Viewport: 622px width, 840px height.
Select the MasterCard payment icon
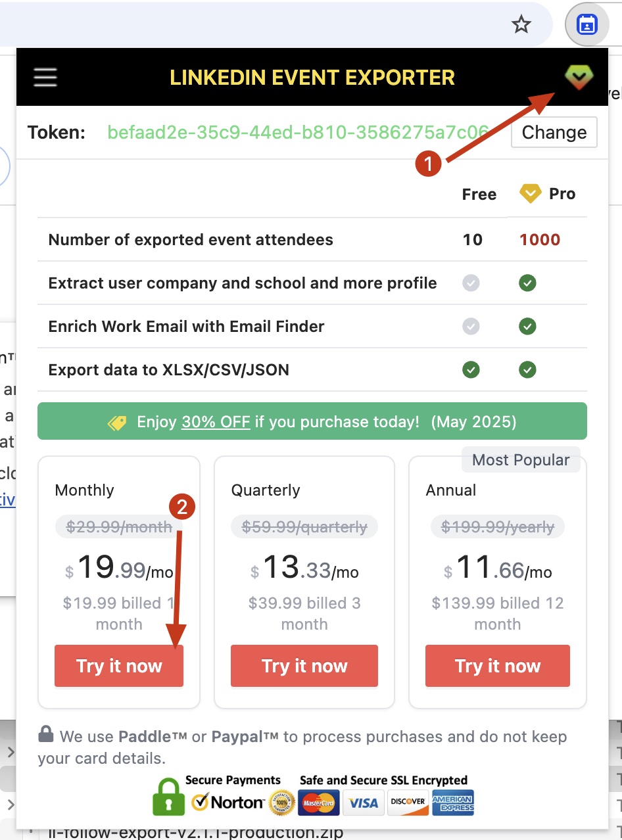tap(318, 803)
